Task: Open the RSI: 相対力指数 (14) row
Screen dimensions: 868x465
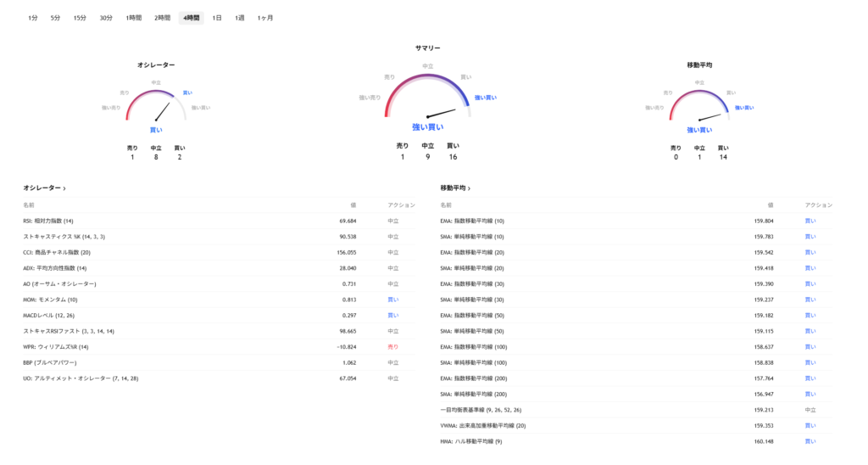Action: click(x=48, y=221)
